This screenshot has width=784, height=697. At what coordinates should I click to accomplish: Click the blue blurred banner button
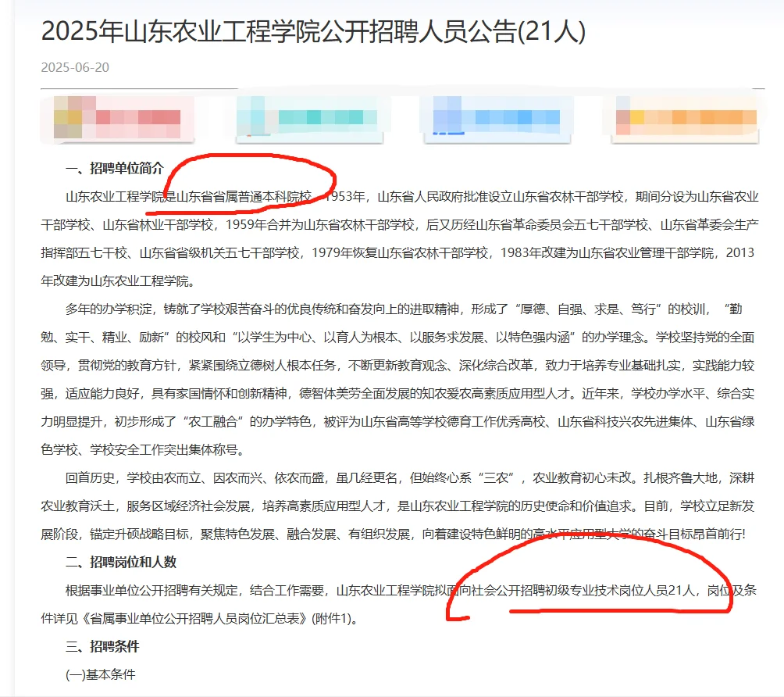[497, 119]
